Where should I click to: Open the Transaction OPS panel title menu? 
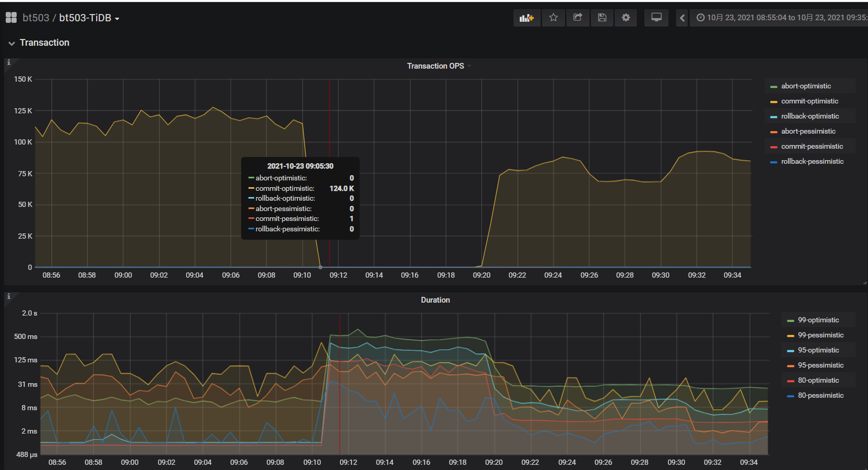pyautogui.click(x=435, y=66)
